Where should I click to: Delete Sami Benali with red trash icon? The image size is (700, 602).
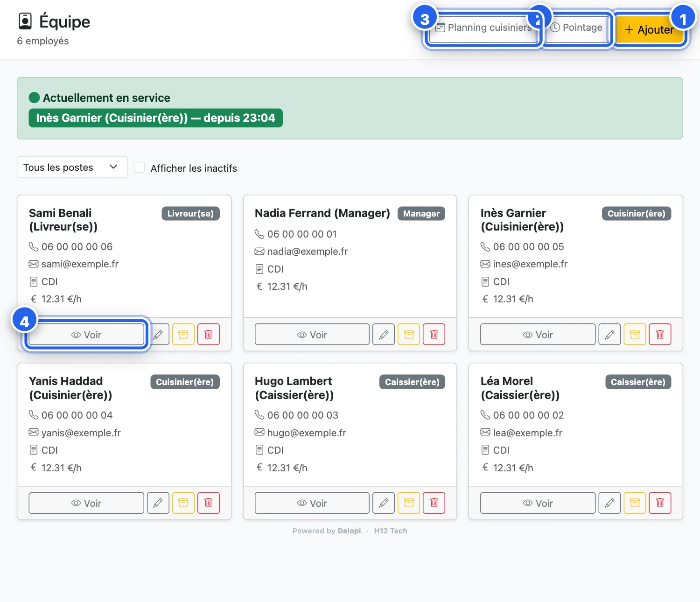[209, 335]
